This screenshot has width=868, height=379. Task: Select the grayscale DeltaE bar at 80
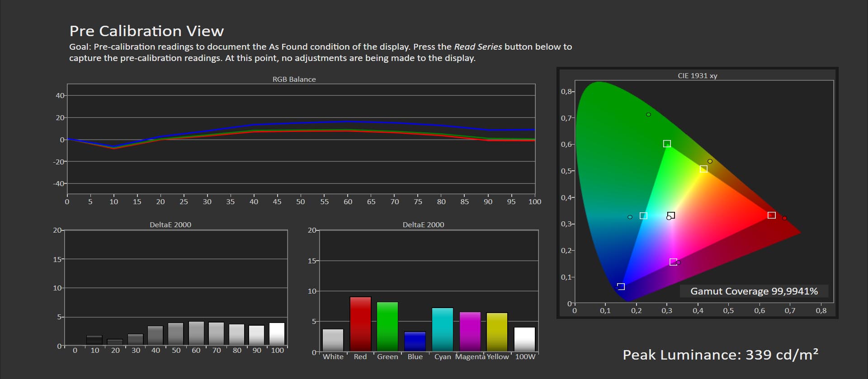pyautogui.click(x=236, y=335)
